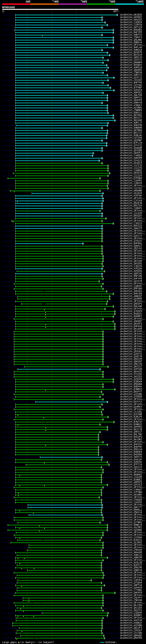
Task: Open hit UniRef100_C0HEE9
Action: (x=131, y=156)
